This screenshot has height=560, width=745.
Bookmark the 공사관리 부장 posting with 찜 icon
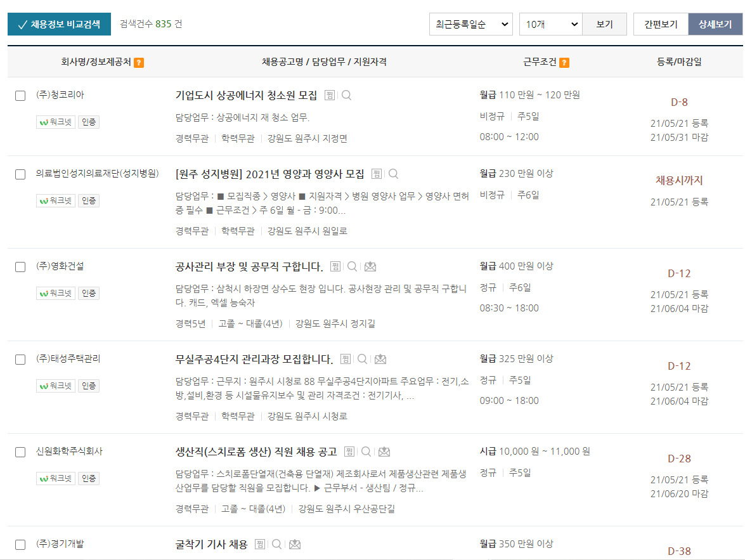pos(335,266)
